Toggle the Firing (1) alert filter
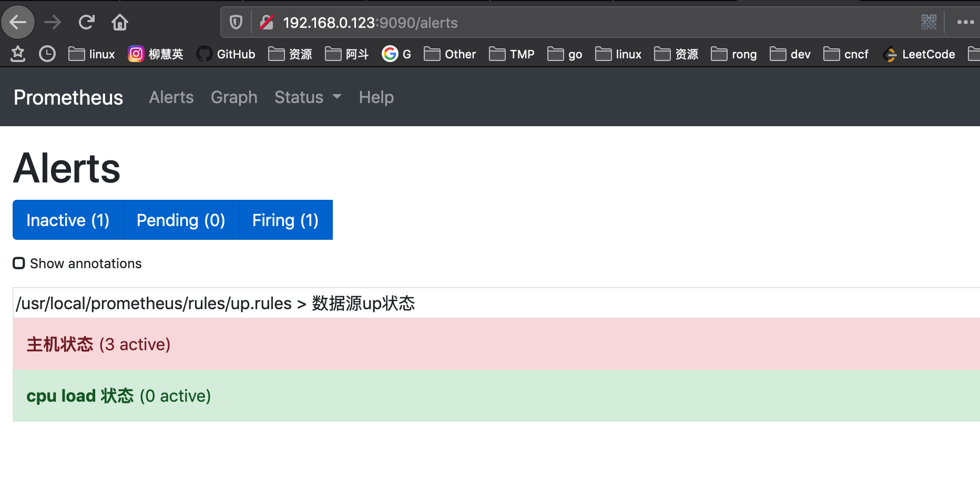This screenshot has height=489, width=980. (x=285, y=220)
